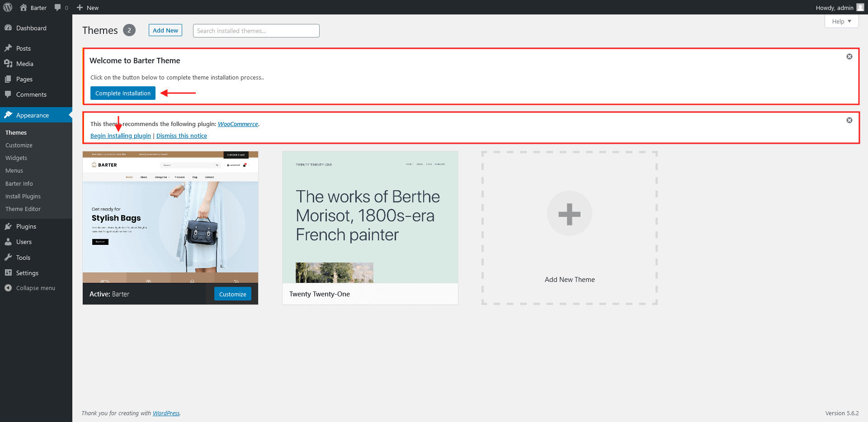Viewport: 868px width, 422px height.
Task: Click the Add New button beside Themes
Action: (165, 30)
